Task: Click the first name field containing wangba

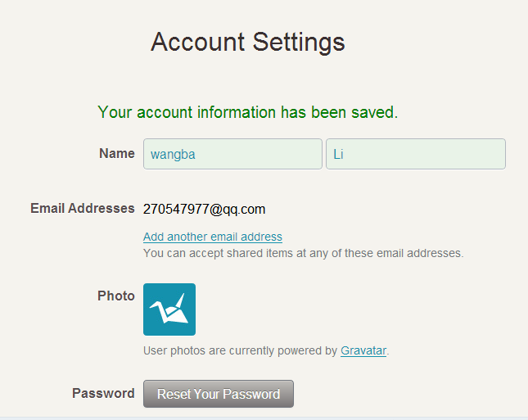Action: click(232, 154)
